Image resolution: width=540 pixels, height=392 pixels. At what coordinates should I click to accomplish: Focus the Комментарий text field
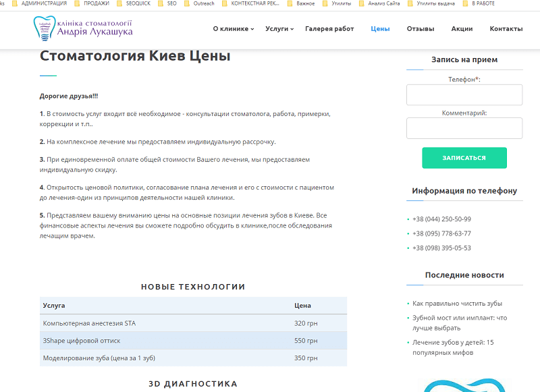(464, 128)
